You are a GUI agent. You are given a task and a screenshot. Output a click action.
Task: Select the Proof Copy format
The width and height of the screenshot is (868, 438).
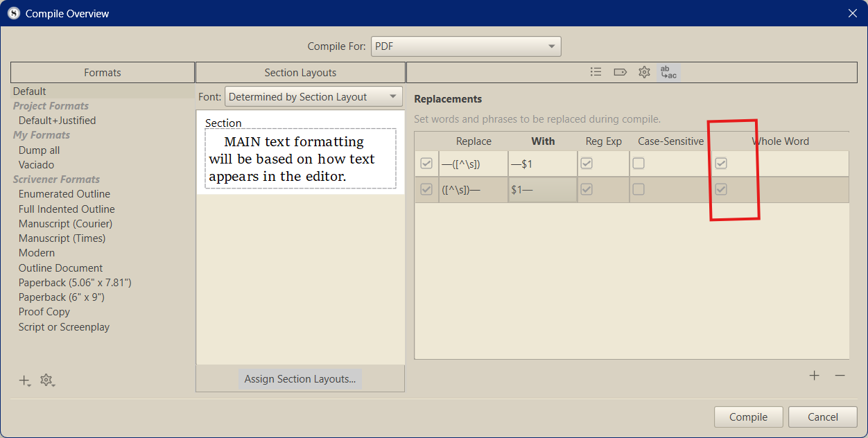point(44,311)
